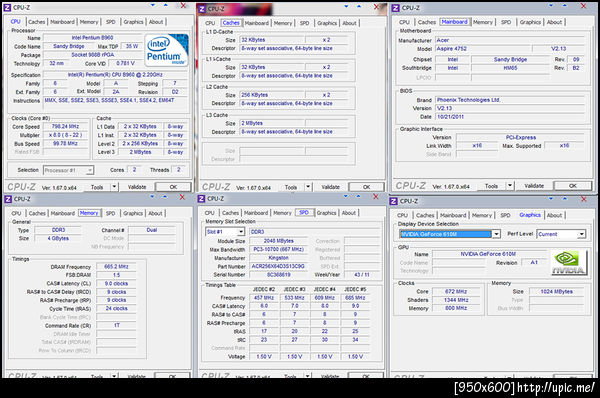Click the Core Speed value 798.24 MHz
This screenshot has height=398, width=600.
(x=65, y=126)
